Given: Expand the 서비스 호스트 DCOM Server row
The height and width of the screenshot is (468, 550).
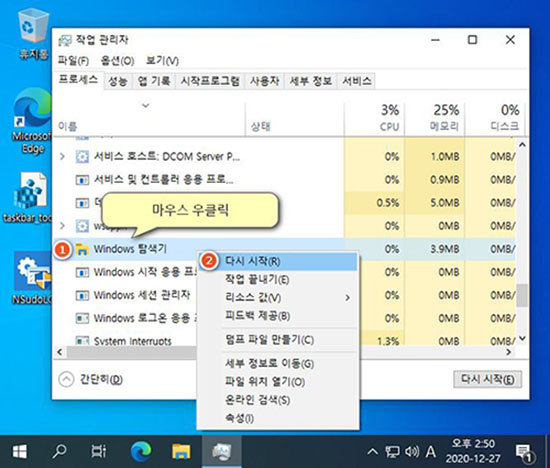Looking at the screenshot, I should [62, 156].
